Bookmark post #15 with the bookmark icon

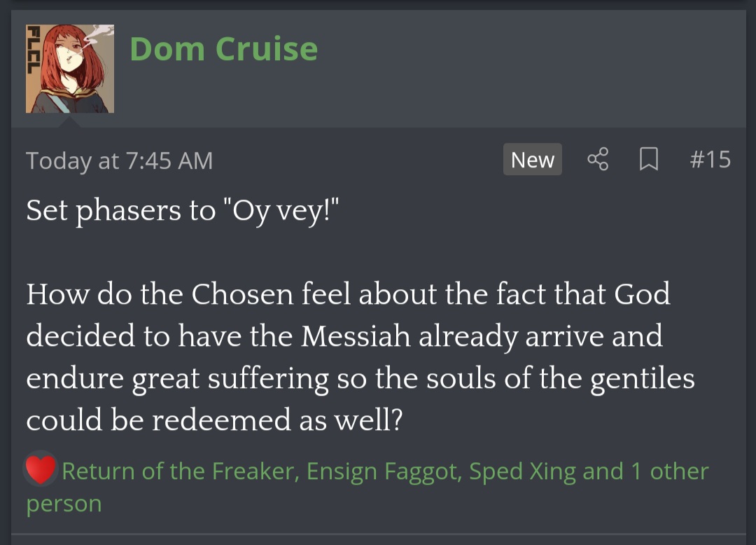coord(649,160)
